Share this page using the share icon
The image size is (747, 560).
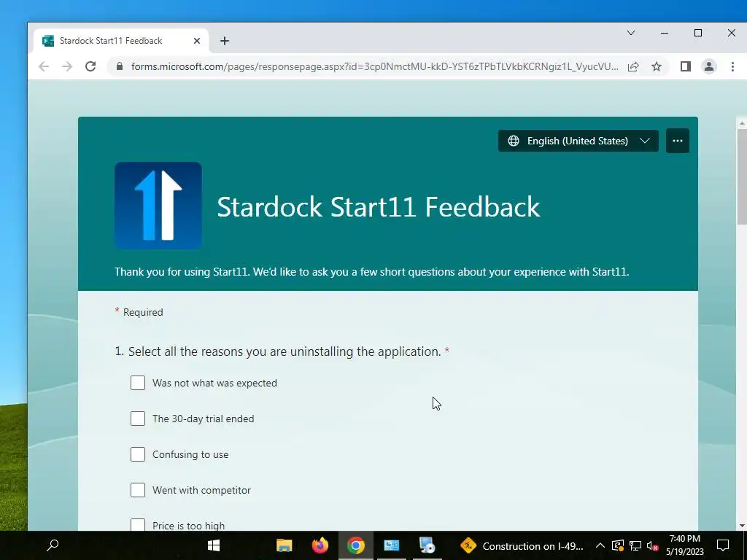(x=633, y=66)
